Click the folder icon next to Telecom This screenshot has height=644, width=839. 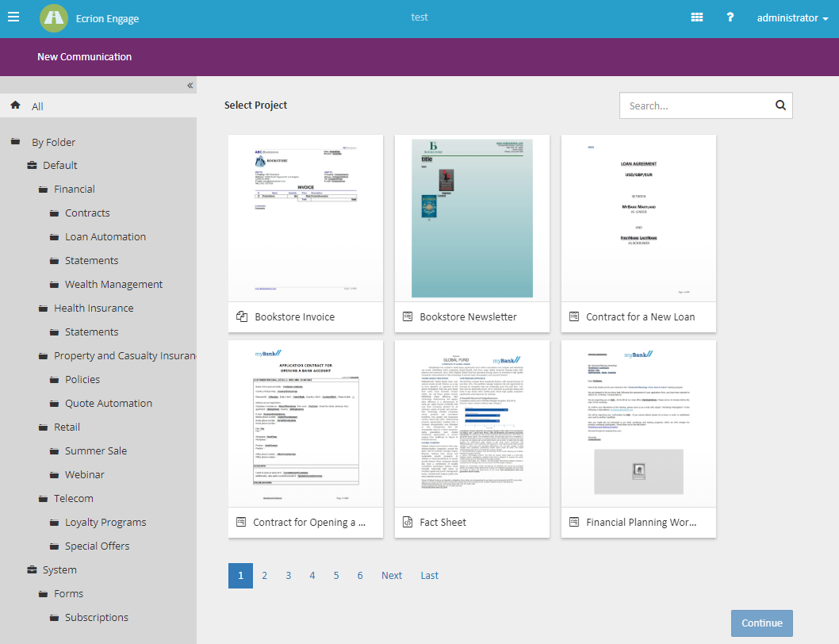coord(43,498)
